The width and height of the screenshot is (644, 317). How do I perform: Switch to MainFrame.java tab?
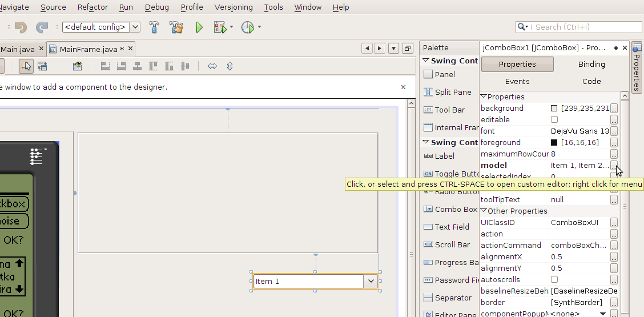pyautogui.click(x=91, y=49)
